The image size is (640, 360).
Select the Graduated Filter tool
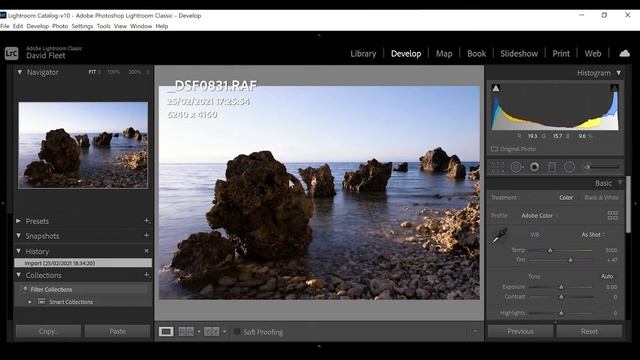pyautogui.click(x=552, y=167)
